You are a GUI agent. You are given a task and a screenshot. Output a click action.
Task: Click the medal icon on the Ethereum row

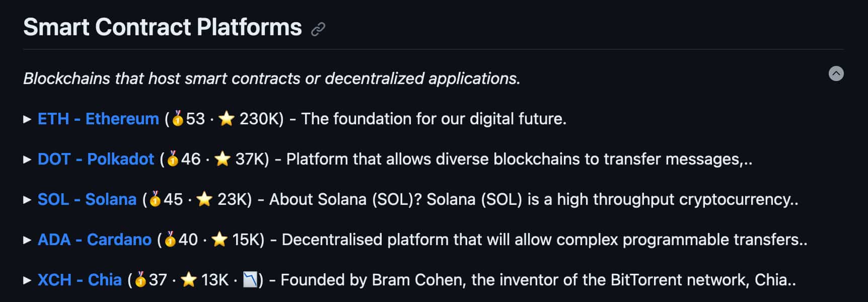177,119
